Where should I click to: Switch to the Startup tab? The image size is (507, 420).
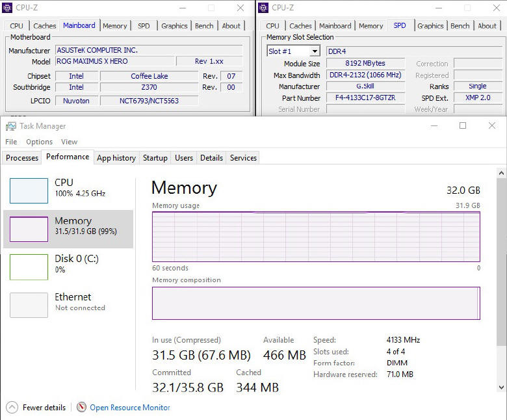coord(155,158)
